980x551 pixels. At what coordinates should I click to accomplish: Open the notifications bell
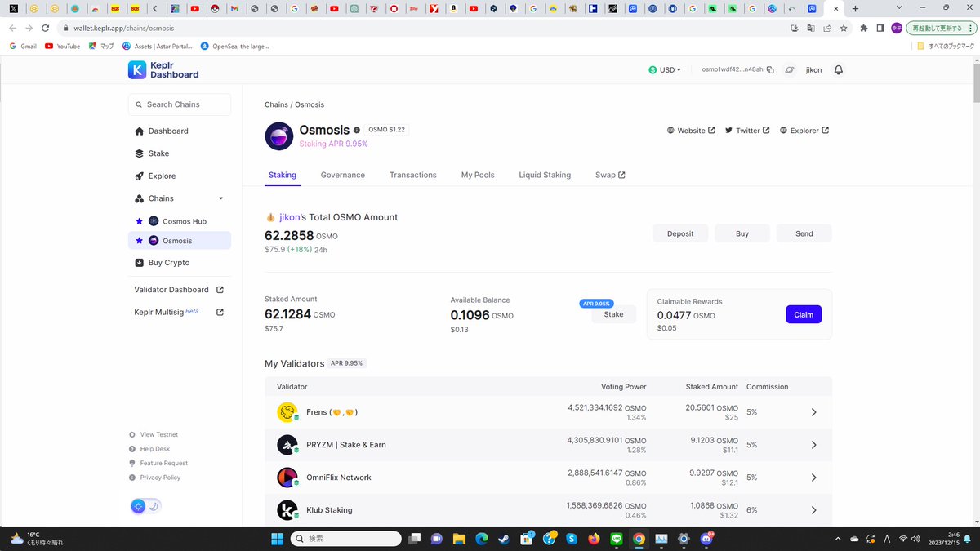[x=838, y=70]
